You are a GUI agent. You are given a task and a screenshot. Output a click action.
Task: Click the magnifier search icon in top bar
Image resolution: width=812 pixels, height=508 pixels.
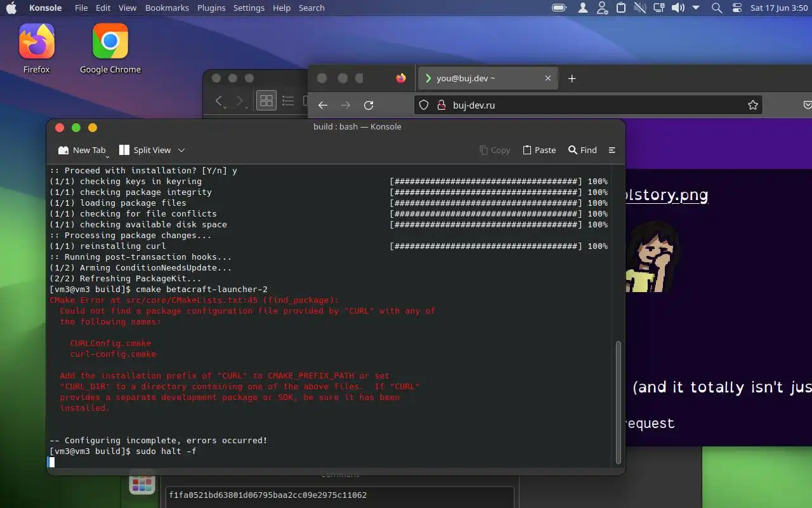(717, 8)
